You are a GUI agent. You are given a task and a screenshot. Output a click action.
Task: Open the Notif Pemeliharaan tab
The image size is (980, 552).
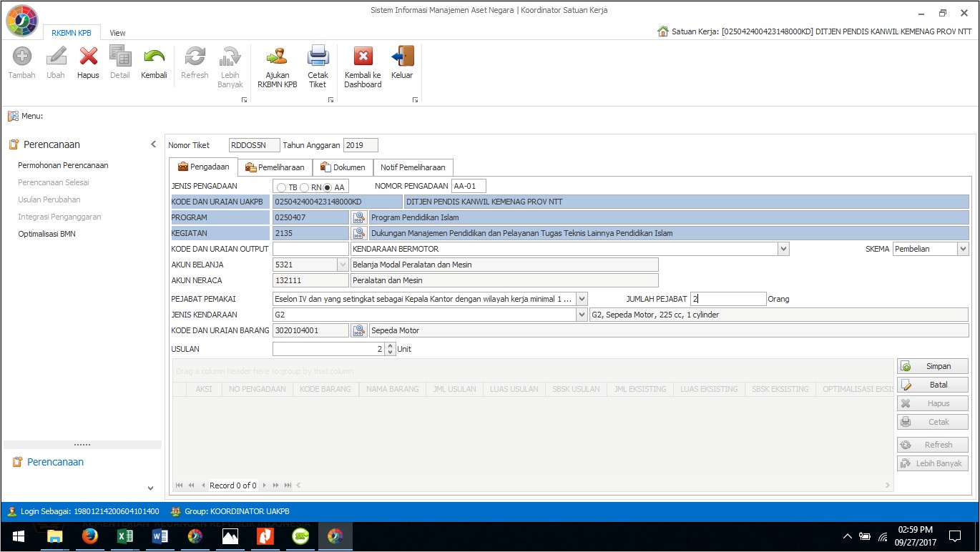click(x=413, y=167)
